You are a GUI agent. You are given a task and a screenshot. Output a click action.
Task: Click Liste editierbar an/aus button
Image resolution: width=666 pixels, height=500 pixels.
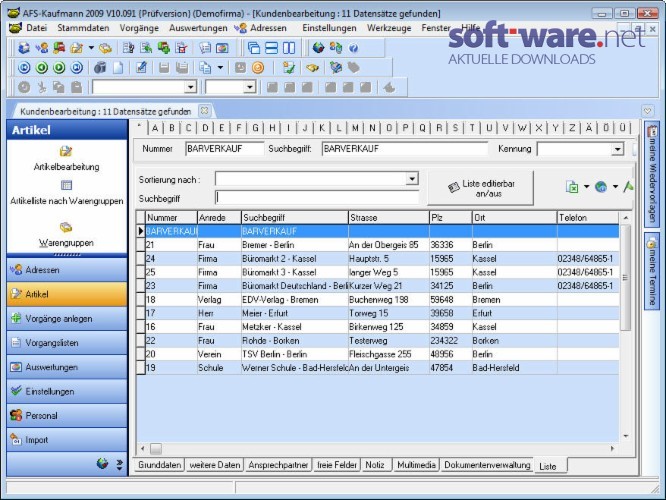pyautogui.click(x=480, y=188)
